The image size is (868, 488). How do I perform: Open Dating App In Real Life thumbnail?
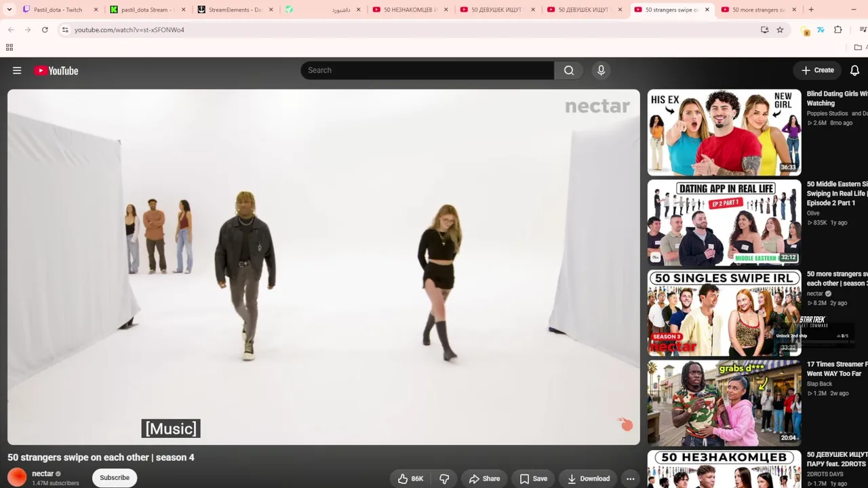coord(724,222)
